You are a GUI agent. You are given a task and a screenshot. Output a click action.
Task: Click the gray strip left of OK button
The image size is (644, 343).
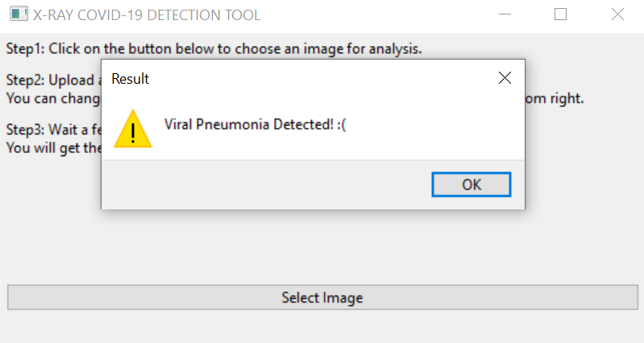click(x=266, y=184)
